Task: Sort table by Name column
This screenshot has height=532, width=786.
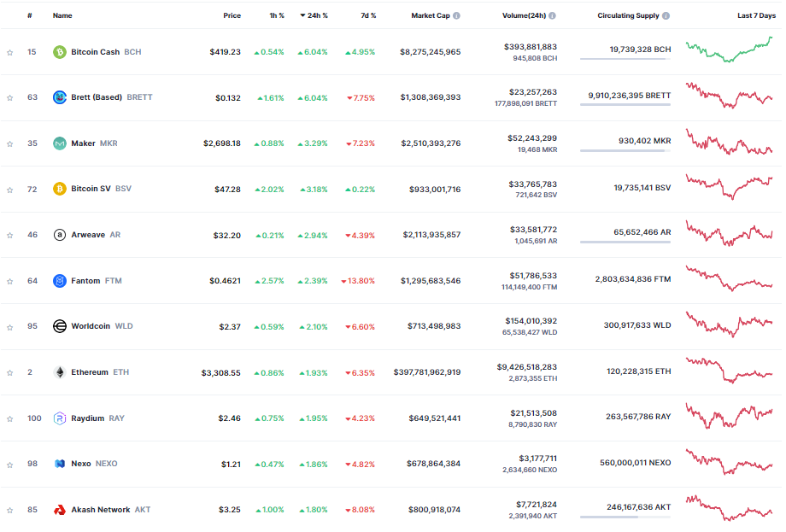Action: point(62,15)
